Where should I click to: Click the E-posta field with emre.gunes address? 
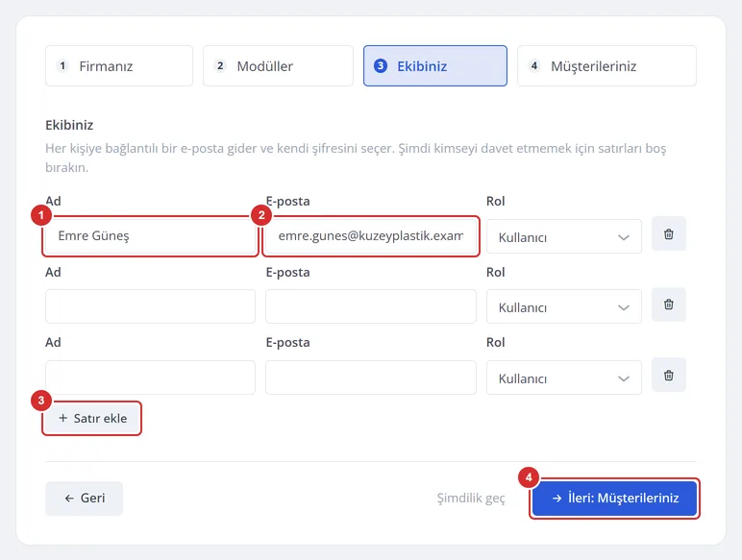click(371, 235)
